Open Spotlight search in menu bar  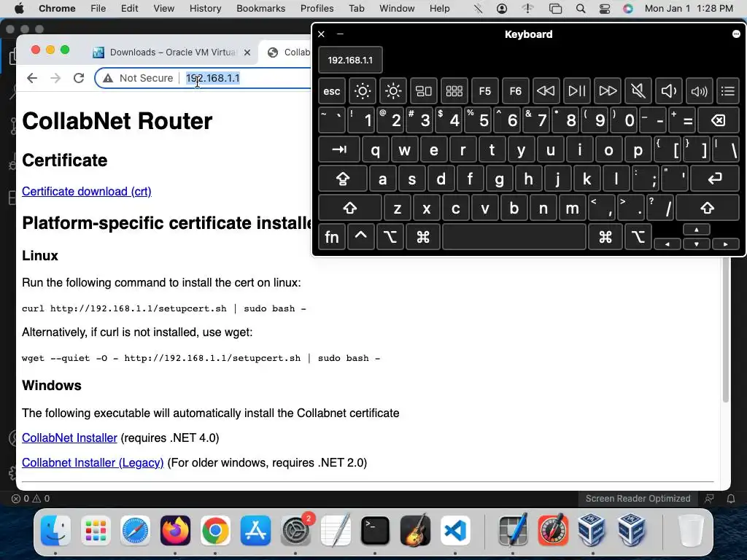pos(580,8)
